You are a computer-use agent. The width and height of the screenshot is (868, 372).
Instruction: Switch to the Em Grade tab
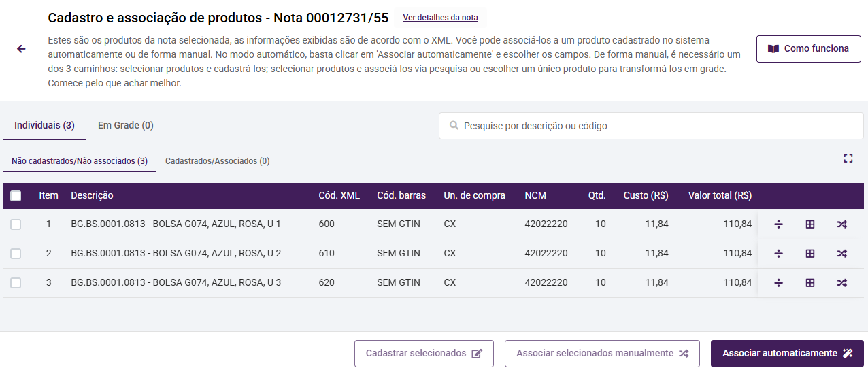tap(125, 126)
